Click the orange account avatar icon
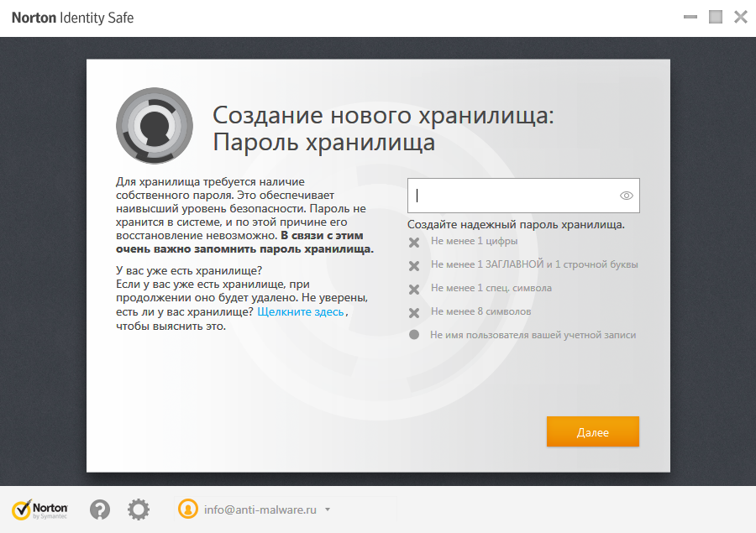The image size is (756, 533). (188, 509)
